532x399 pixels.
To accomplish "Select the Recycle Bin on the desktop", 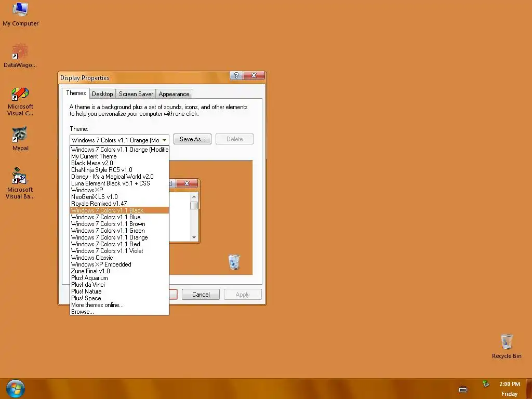I will pos(507,346).
